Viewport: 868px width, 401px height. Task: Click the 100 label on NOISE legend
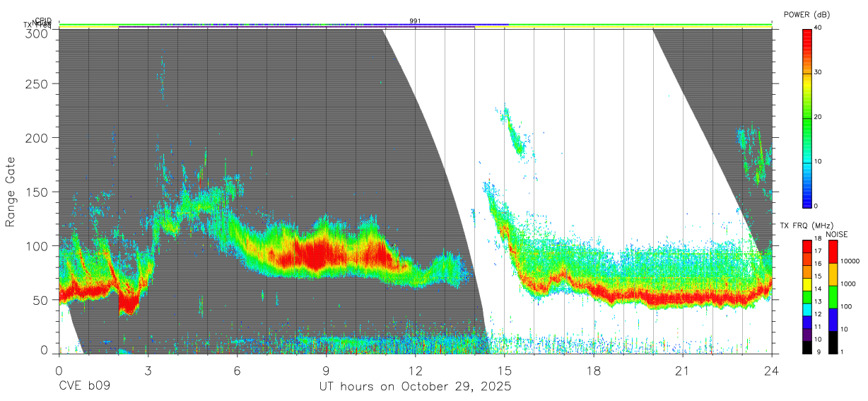pos(846,306)
